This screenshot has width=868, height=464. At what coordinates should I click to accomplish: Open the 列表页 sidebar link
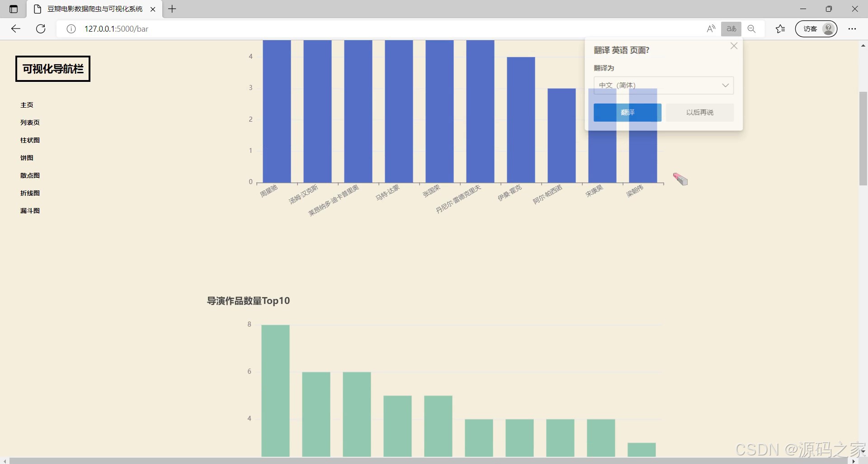30,123
